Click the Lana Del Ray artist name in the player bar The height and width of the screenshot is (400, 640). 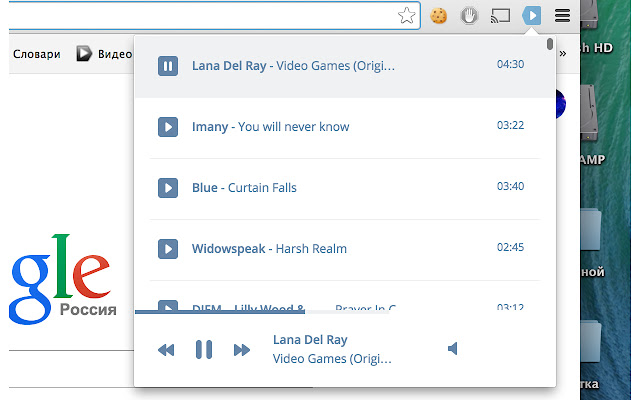click(x=310, y=340)
